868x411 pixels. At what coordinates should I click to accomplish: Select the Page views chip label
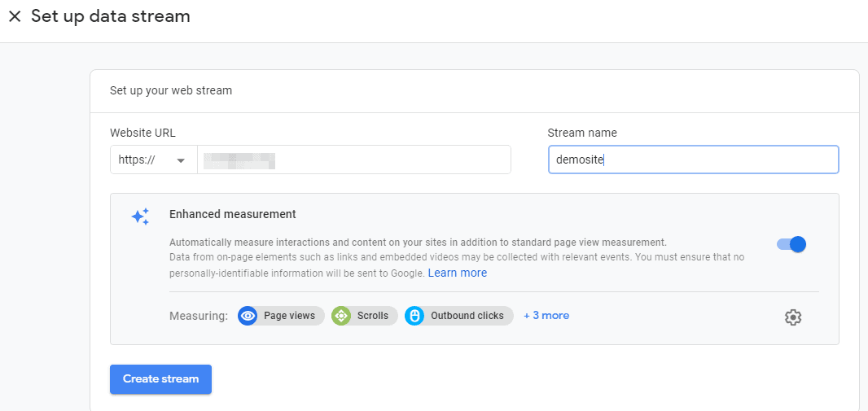289,316
